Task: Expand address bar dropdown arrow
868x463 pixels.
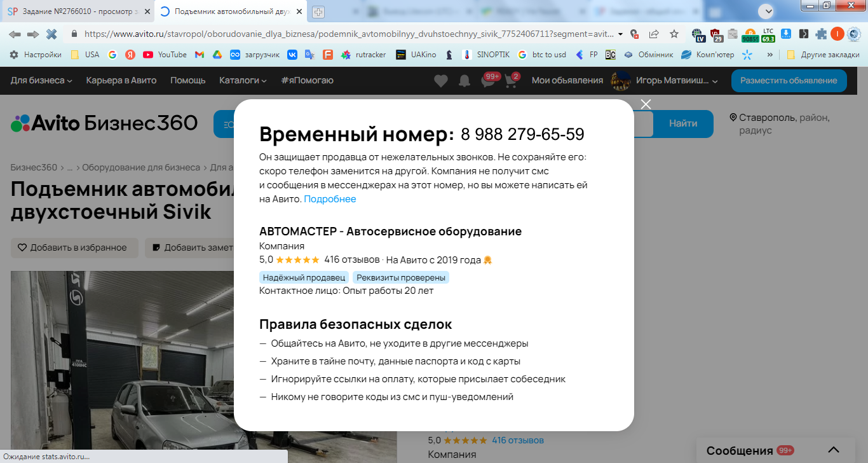Action: [x=620, y=34]
